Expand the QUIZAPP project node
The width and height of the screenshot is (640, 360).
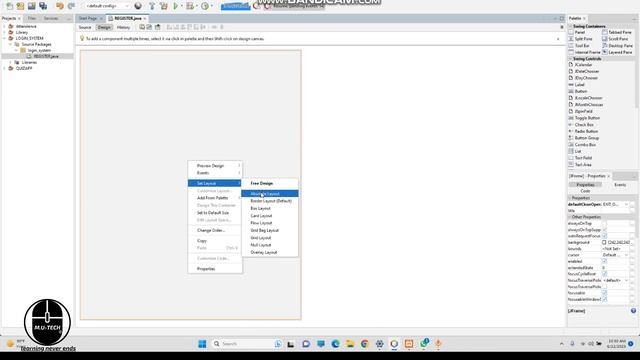tap(5, 69)
